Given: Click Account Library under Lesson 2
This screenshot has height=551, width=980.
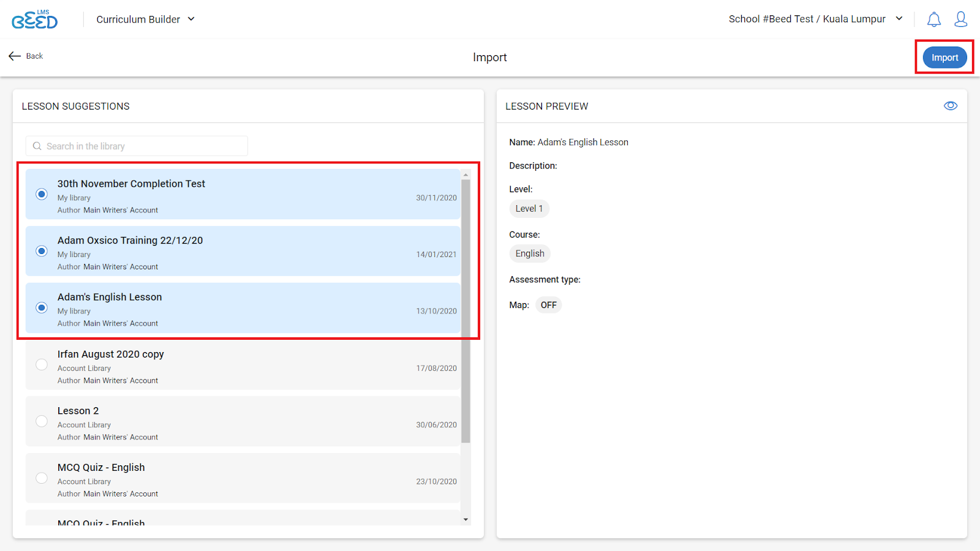Looking at the screenshot, I should [x=84, y=425].
